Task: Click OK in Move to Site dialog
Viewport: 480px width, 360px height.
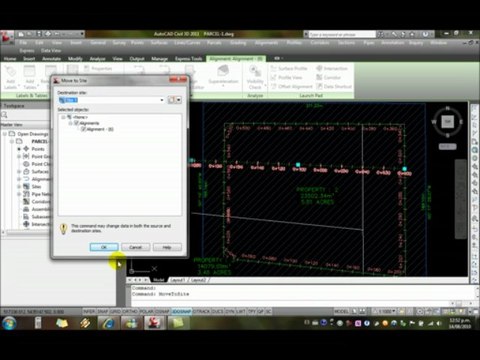Action: [104, 247]
